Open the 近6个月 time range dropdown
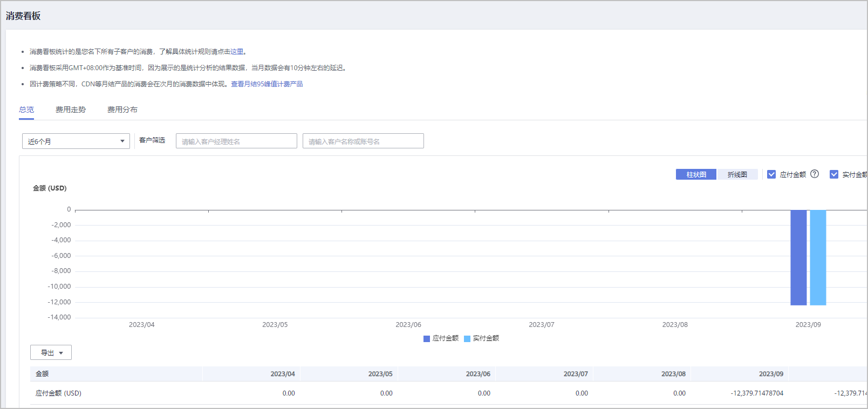This screenshot has width=868, height=409. pos(76,141)
